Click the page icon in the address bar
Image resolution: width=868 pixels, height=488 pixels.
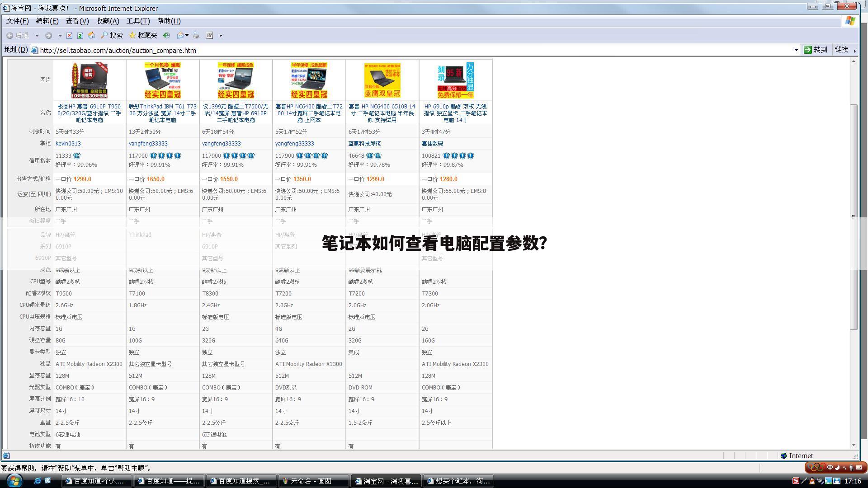[34, 50]
